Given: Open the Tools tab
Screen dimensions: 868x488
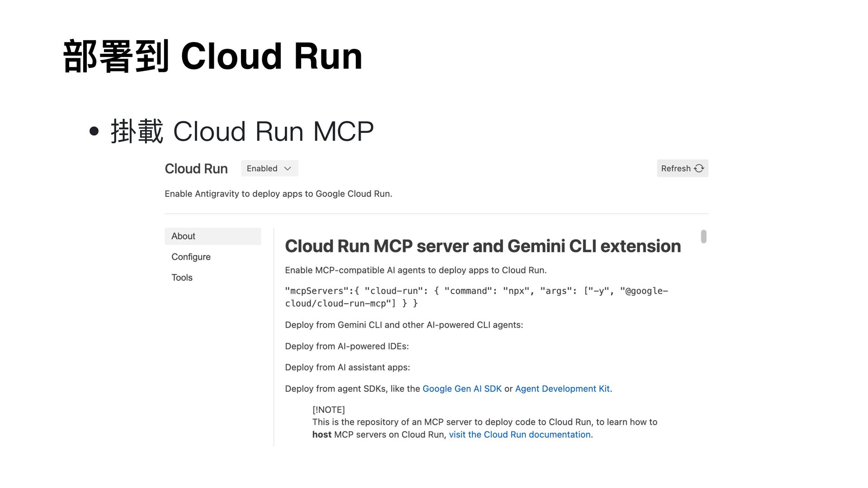Looking at the screenshot, I should tap(182, 278).
